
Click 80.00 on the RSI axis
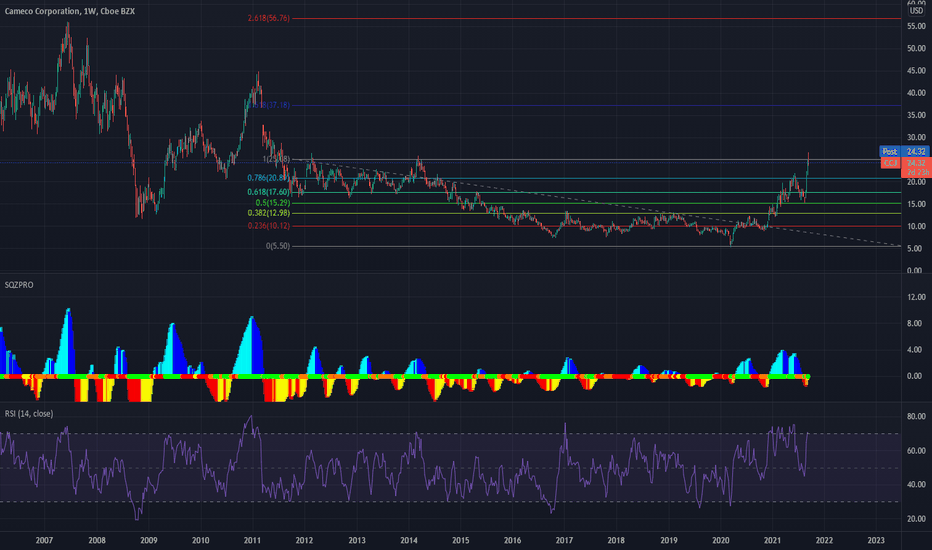[916, 417]
